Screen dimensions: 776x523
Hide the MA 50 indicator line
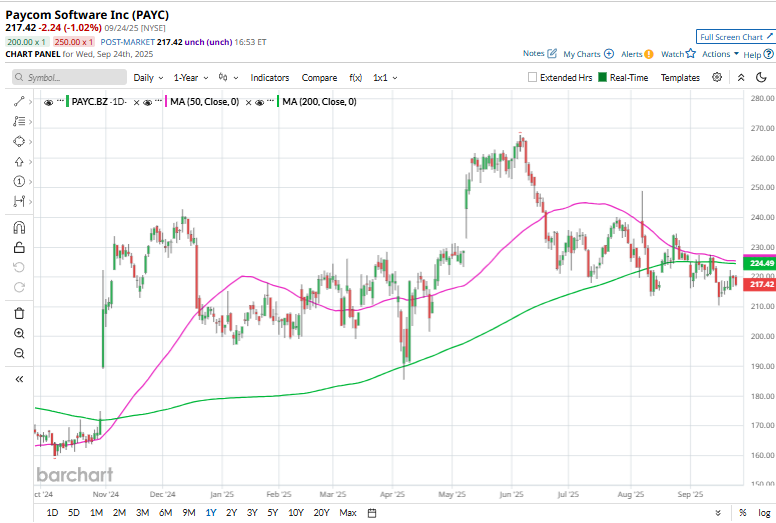click(147, 102)
